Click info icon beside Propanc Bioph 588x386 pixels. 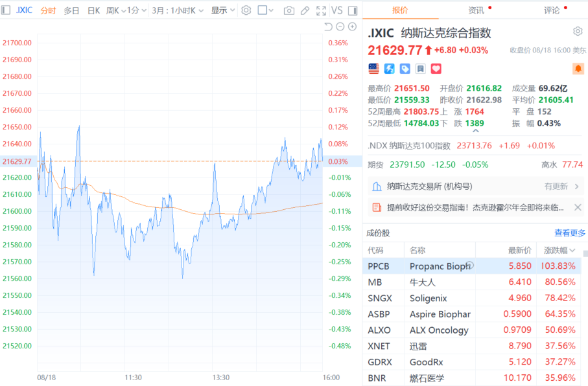(470, 265)
